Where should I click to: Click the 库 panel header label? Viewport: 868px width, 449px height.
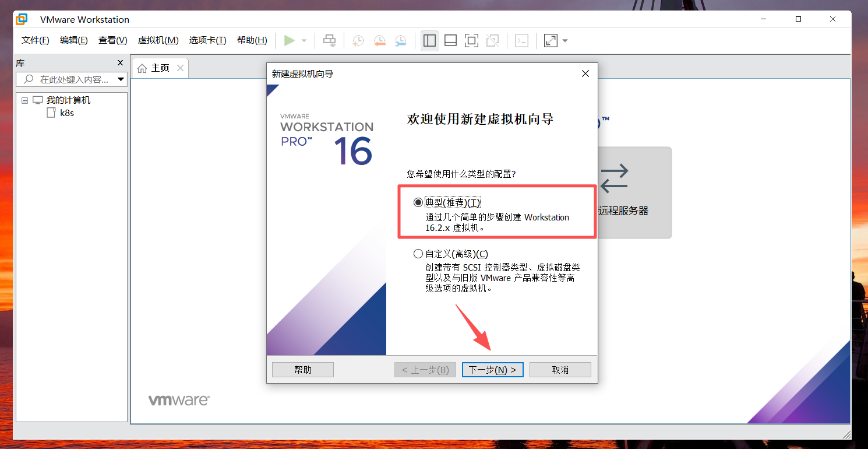coord(20,63)
